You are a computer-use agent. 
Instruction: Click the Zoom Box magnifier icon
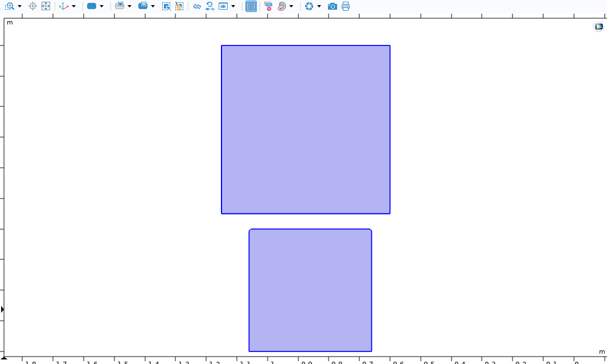[10, 6]
